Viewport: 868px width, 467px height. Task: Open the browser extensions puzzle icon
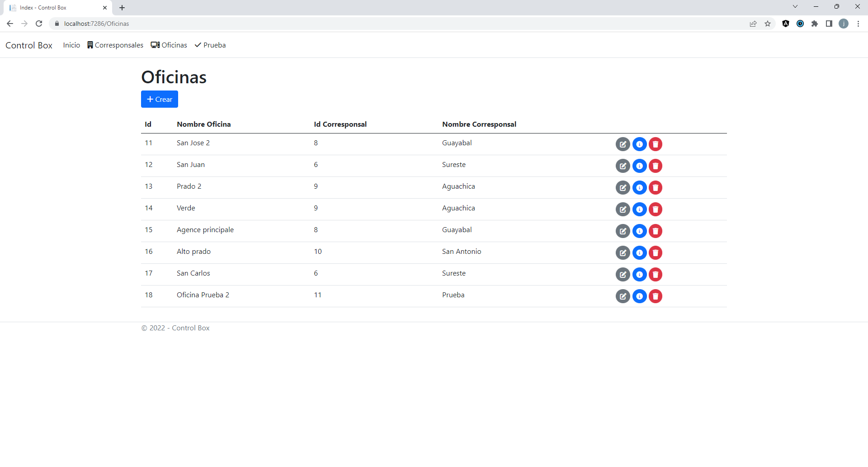[x=815, y=23]
